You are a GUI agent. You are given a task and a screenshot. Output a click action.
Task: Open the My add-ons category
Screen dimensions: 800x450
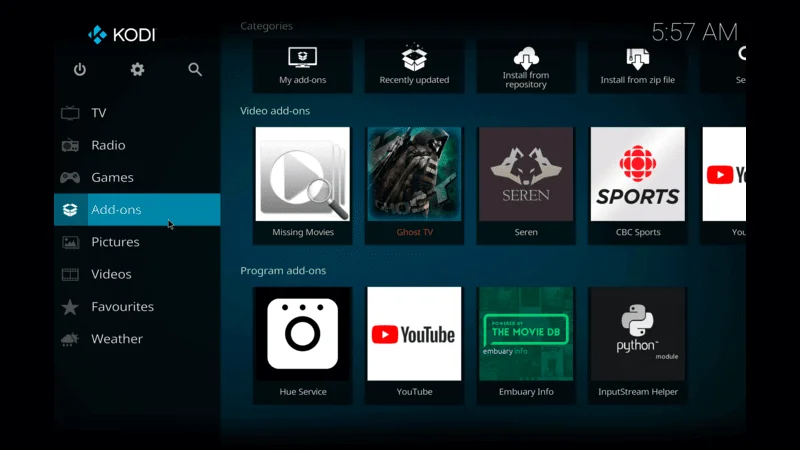pyautogui.click(x=303, y=66)
